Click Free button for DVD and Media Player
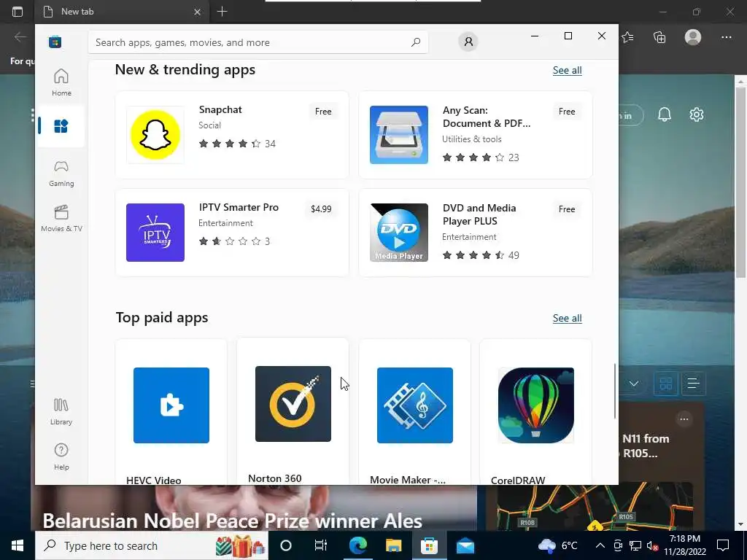 [x=567, y=209]
